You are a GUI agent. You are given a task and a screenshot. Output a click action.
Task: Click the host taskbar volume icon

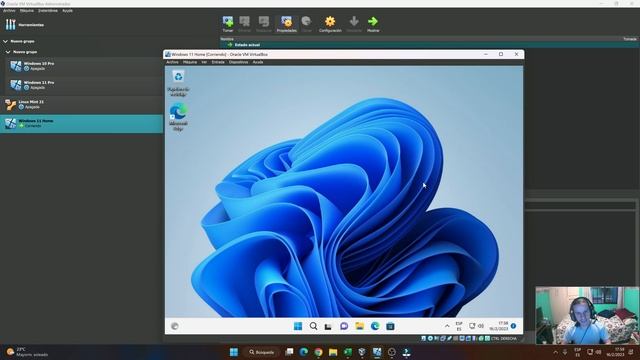click(598, 352)
